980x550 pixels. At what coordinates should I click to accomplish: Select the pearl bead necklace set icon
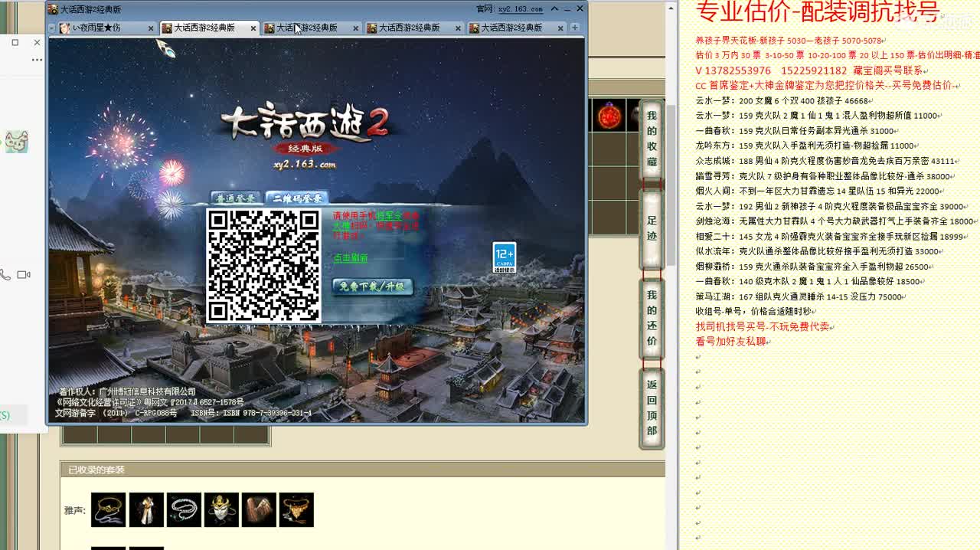(184, 510)
